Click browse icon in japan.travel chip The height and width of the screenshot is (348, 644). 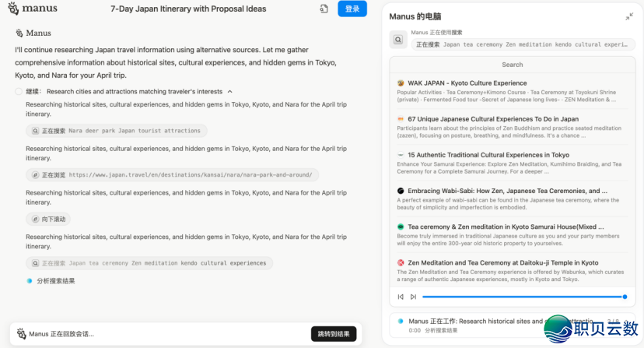(x=35, y=175)
